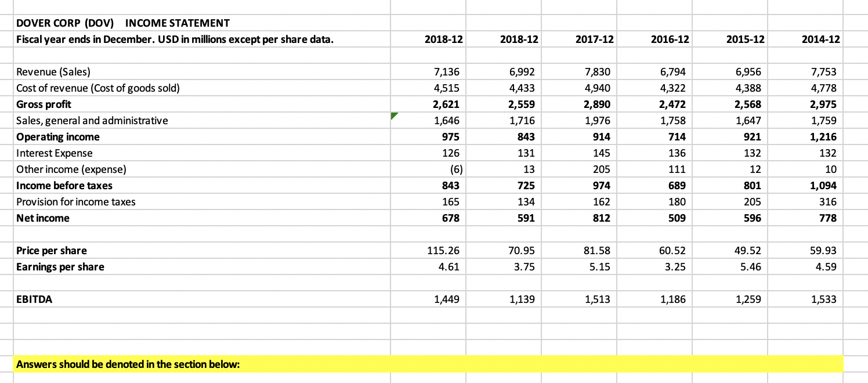Screen dimensions: 868x383
Task: Click the green error indicator triangle
Action: pos(395,117)
